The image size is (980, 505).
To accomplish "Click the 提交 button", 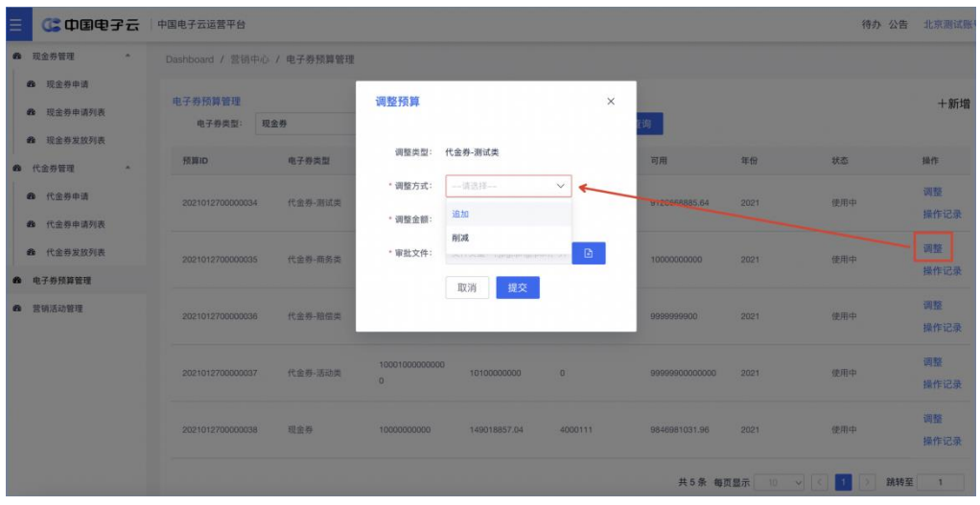I will pyautogui.click(x=518, y=287).
